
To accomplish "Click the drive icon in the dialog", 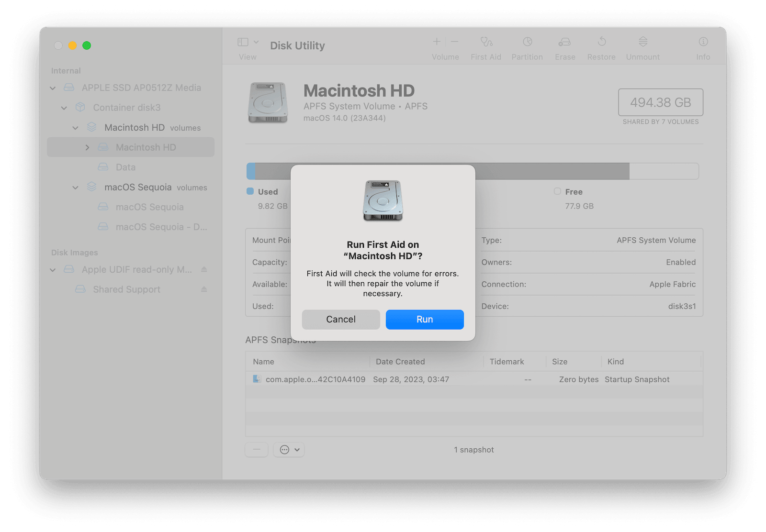I will coord(383,200).
